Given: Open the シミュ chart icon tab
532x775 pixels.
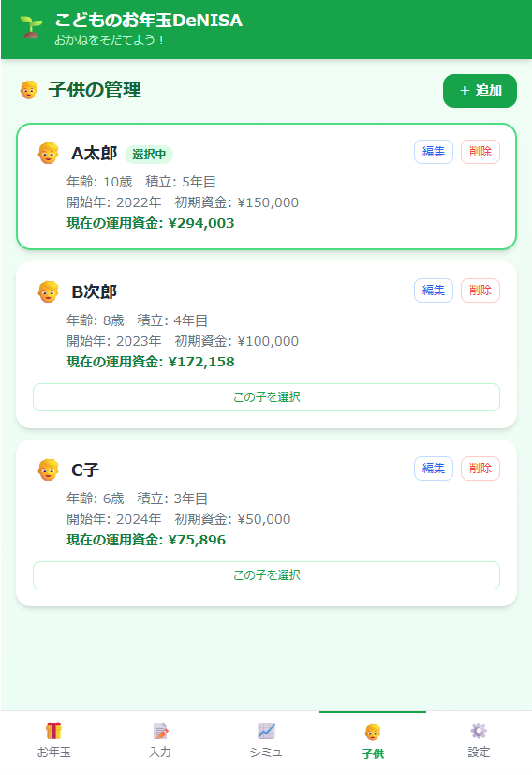Looking at the screenshot, I should [266, 740].
